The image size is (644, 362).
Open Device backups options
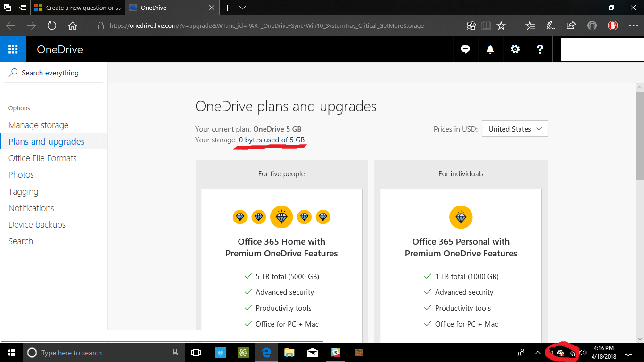37,224
